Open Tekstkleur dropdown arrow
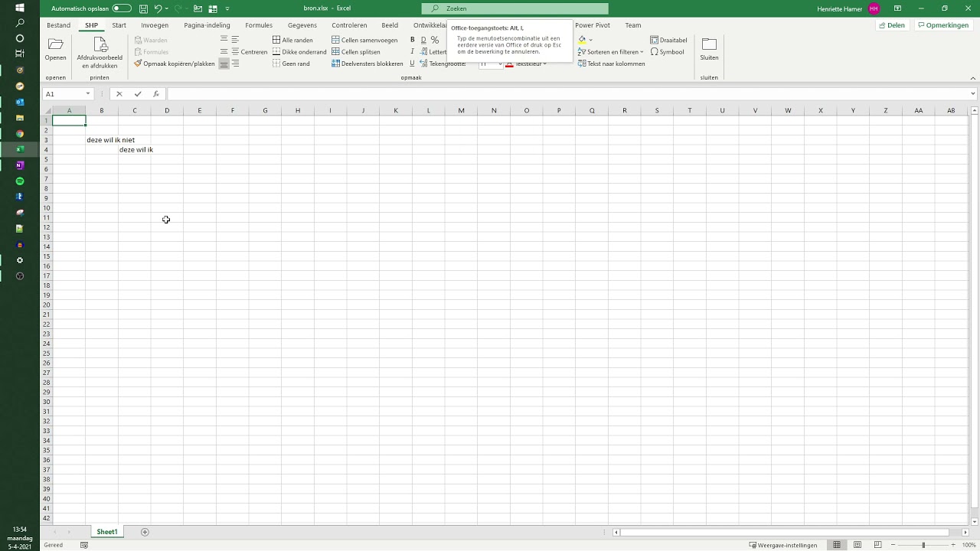The width and height of the screenshot is (980, 551). point(544,64)
